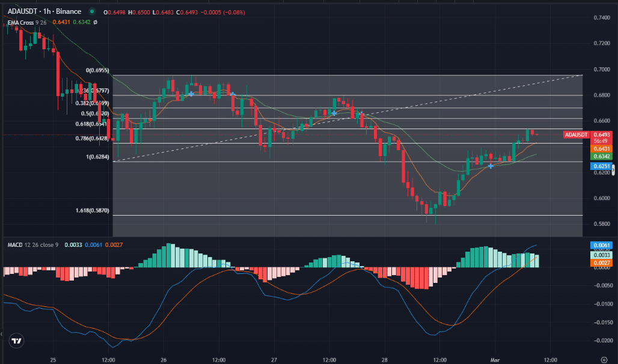Image resolution: width=618 pixels, height=364 pixels.
Task: Click the blue 0.0061 value in MACD legend
Action: coord(93,245)
